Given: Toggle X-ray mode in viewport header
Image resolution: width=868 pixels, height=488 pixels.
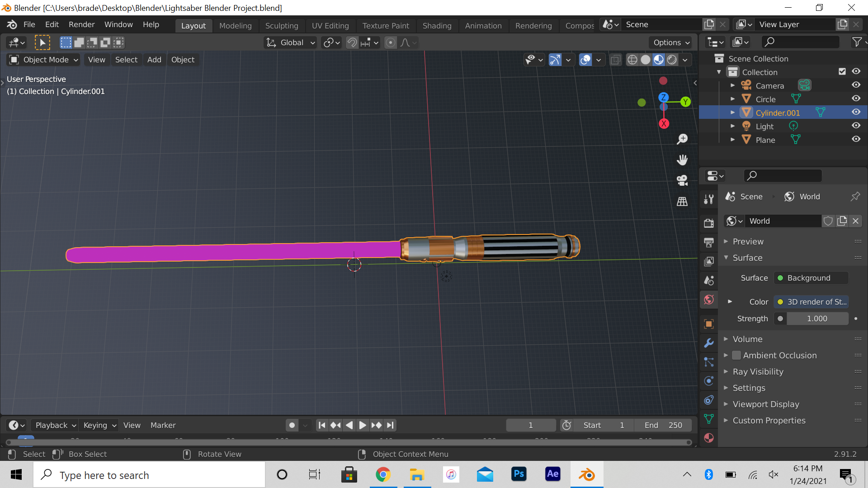Looking at the screenshot, I should click(616, 60).
